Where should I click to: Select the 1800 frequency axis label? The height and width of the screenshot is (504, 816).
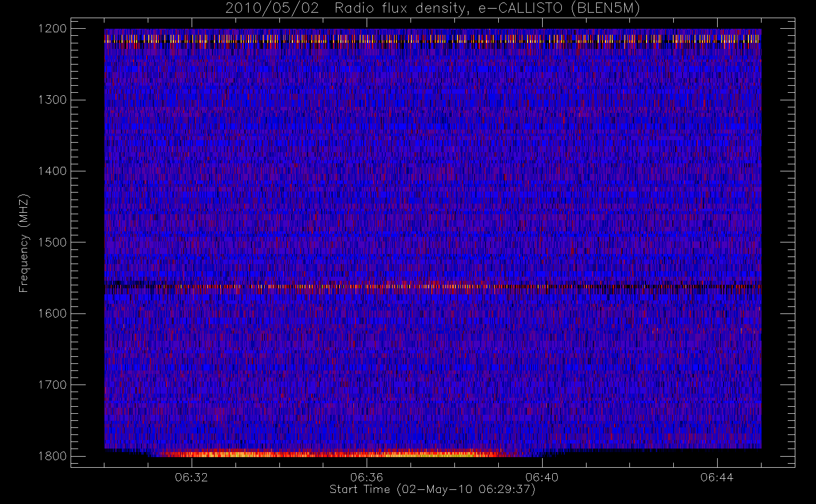52,456
